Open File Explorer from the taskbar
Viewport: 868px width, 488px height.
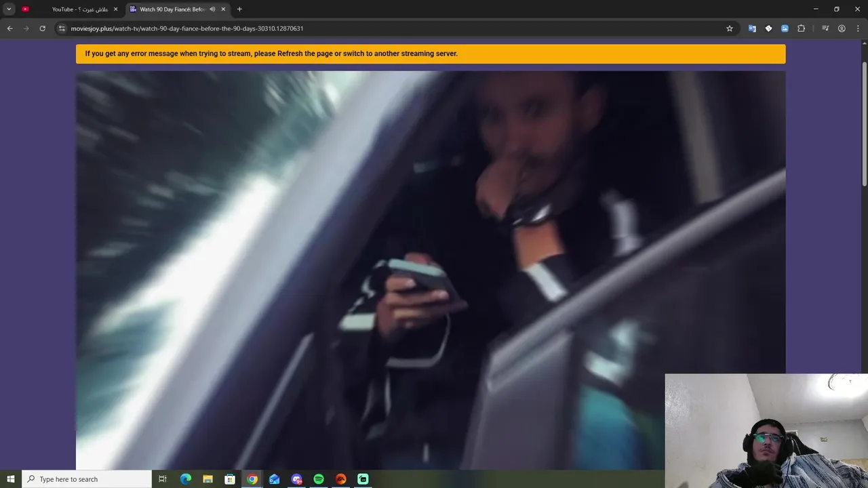tap(208, 479)
